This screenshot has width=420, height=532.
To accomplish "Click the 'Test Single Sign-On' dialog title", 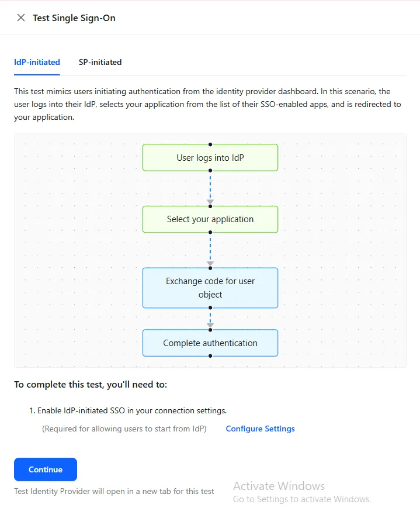I will (74, 18).
